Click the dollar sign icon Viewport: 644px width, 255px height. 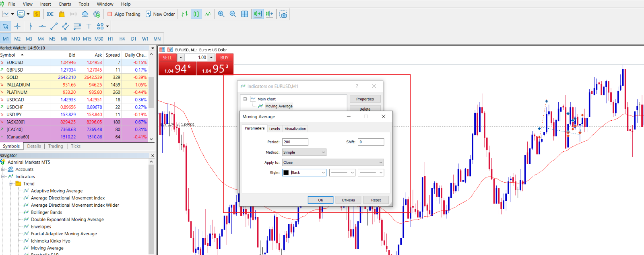[37, 14]
